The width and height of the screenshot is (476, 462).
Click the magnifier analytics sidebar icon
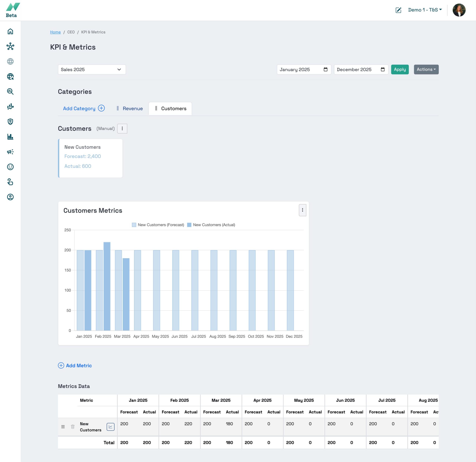[10, 92]
